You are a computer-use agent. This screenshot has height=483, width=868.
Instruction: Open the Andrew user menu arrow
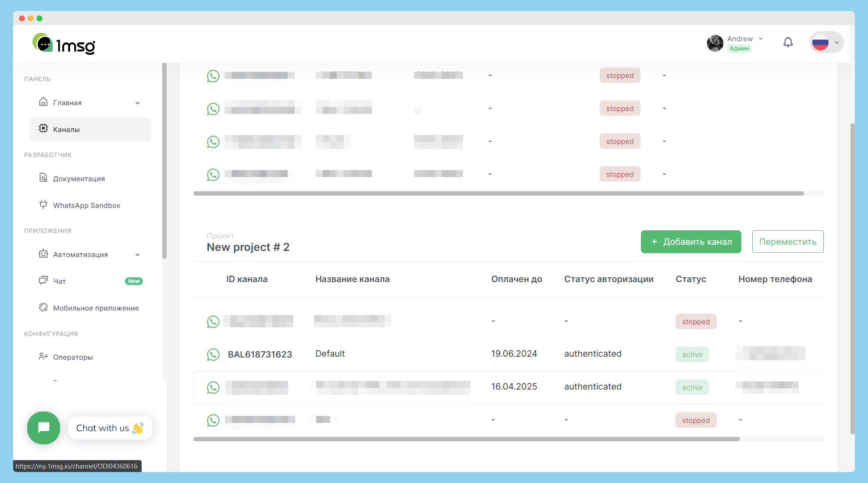pyautogui.click(x=761, y=39)
